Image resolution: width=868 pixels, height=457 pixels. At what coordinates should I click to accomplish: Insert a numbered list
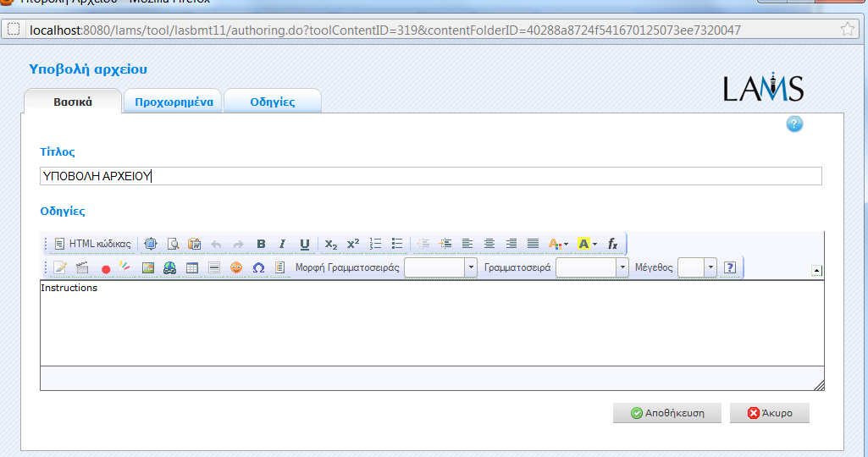[x=375, y=244]
